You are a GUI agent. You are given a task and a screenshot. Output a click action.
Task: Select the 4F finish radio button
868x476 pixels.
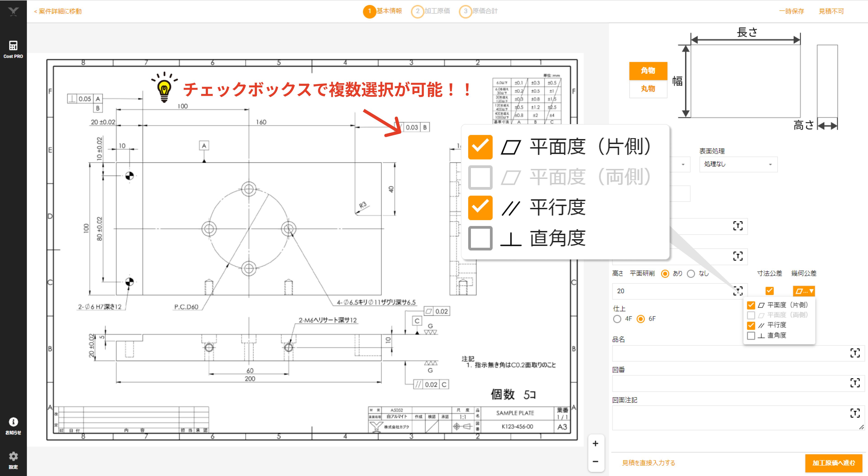pyautogui.click(x=617, y=319)
